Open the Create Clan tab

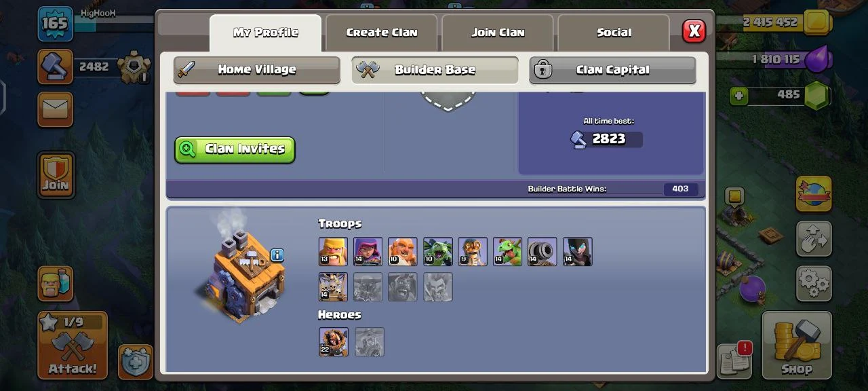382,33
